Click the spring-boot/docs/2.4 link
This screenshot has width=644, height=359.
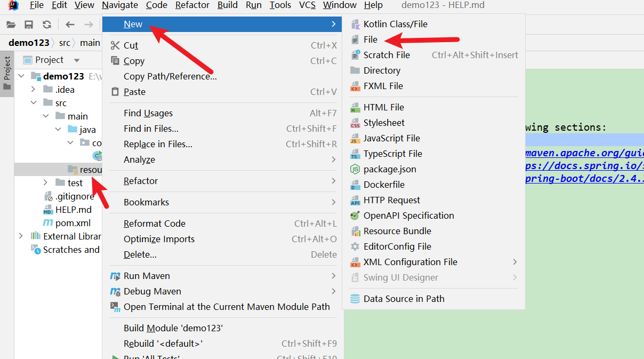coord(584,179)
